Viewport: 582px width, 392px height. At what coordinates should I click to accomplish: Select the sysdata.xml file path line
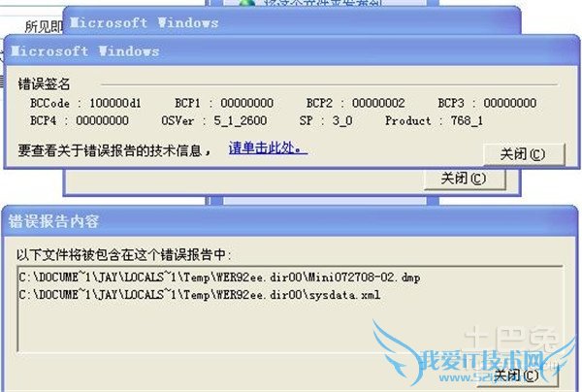pos(200,295)
